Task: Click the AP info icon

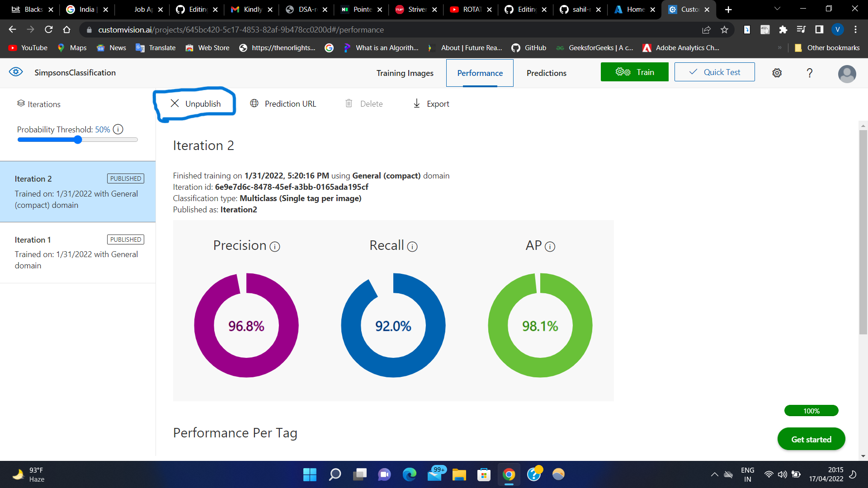Action: (550, 246)
